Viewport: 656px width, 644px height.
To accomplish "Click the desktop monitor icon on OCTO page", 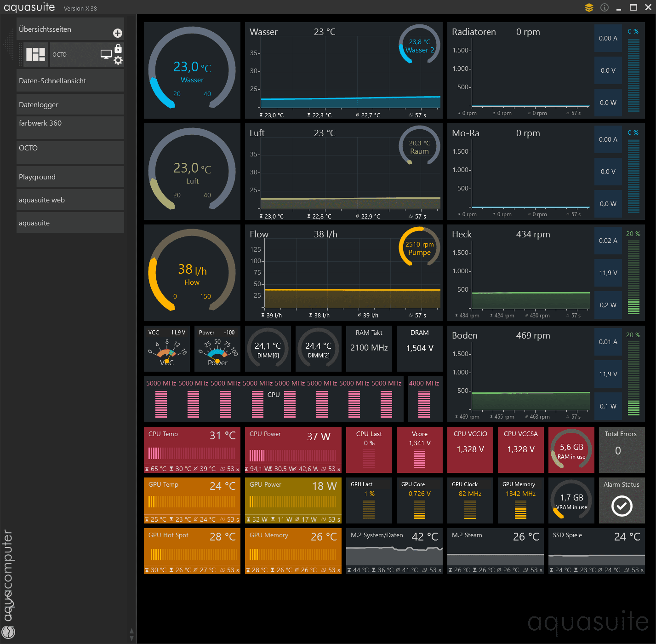I will (x=106, y=54).
